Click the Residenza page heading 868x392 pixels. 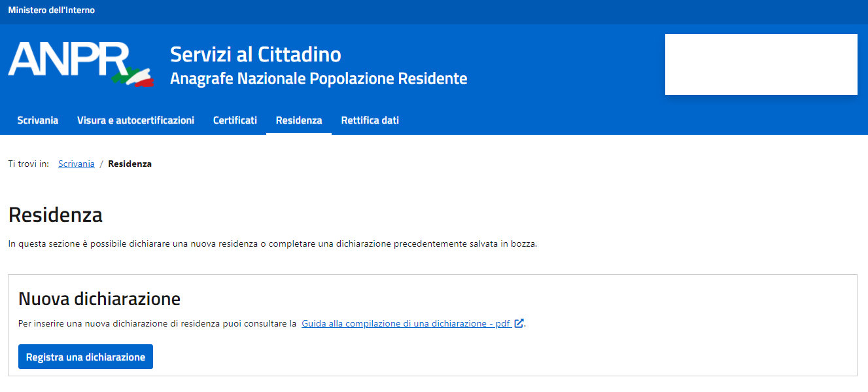point(56,215)
